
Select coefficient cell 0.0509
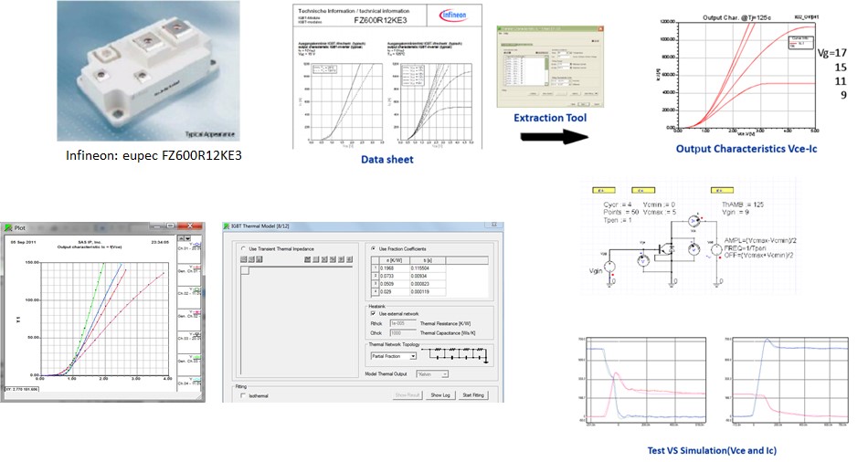[394, 283]
